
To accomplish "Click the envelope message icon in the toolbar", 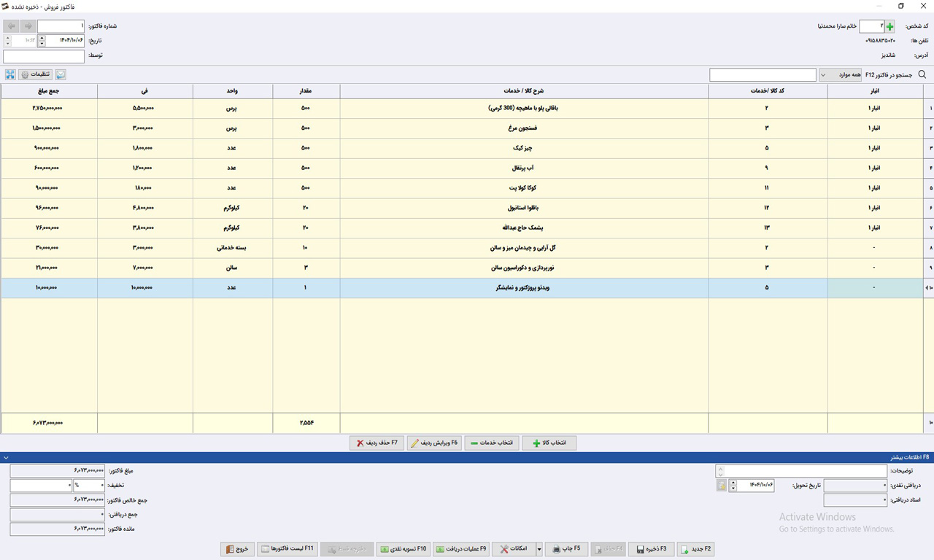I will (x=61, y=74).
